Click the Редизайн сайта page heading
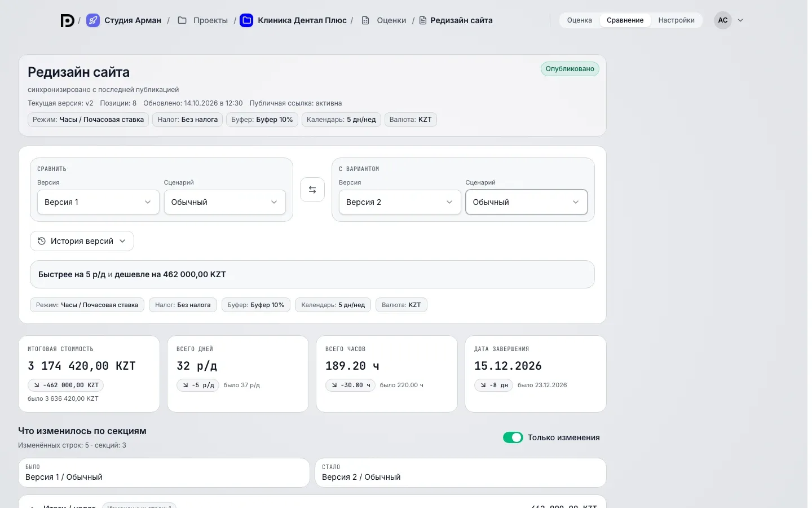 78,72
